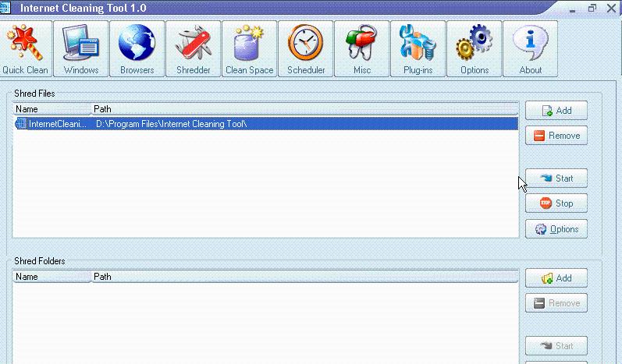This screenshot has height=364, width=622.
Task: Add a file in Shred Files
Action: click(556, 111)
